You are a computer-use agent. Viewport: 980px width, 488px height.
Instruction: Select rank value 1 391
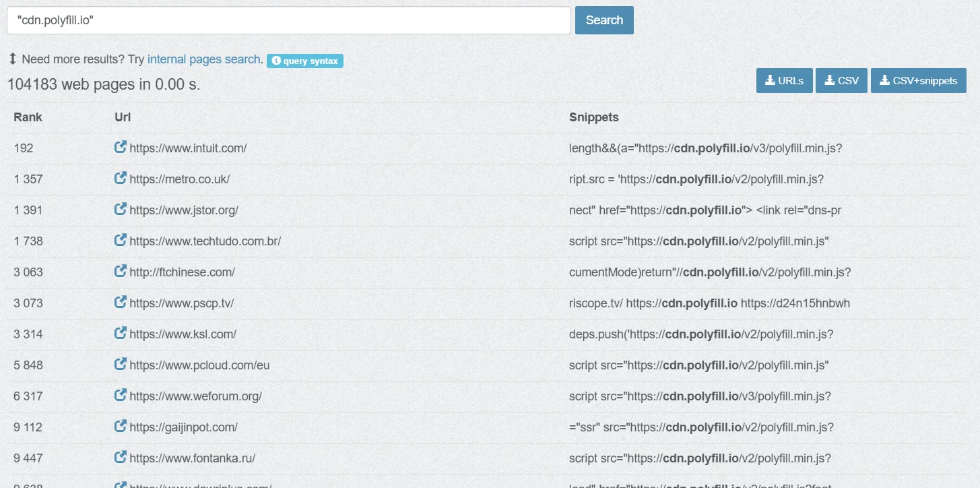28,210
